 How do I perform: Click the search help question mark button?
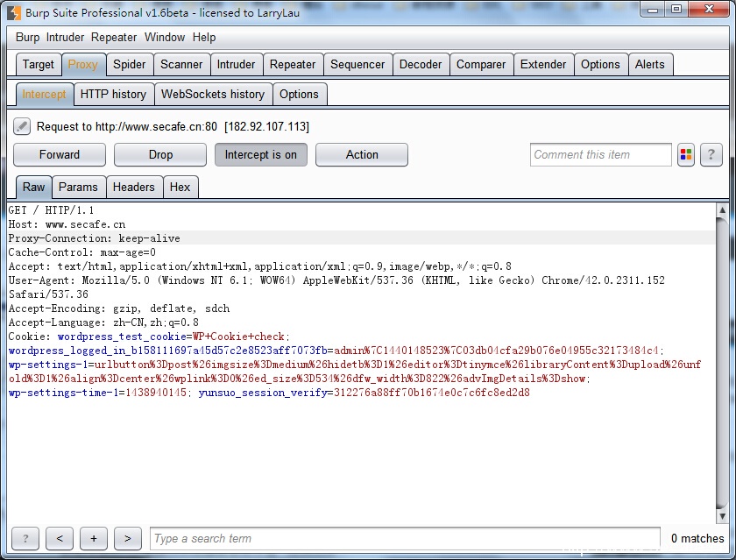(x=25, y=538)
